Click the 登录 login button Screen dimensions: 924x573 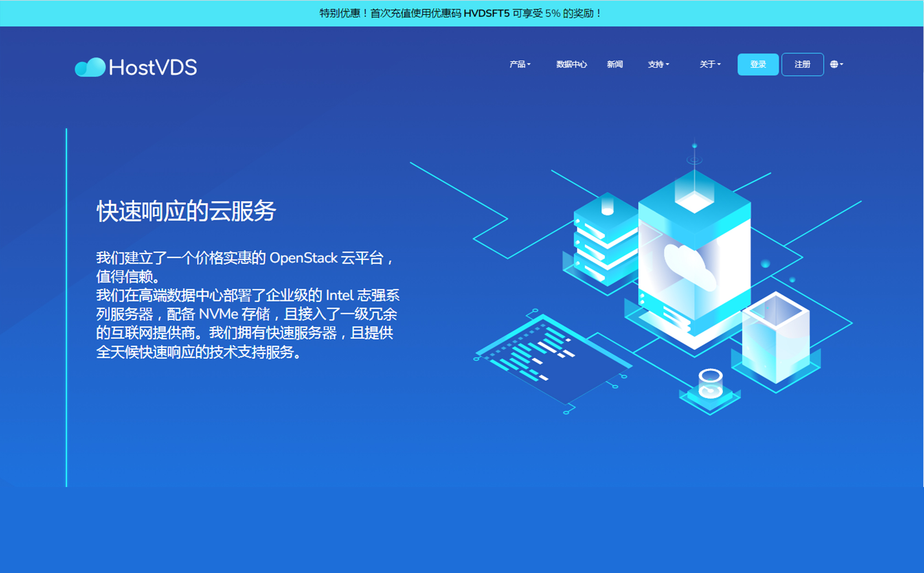(757, 64)
